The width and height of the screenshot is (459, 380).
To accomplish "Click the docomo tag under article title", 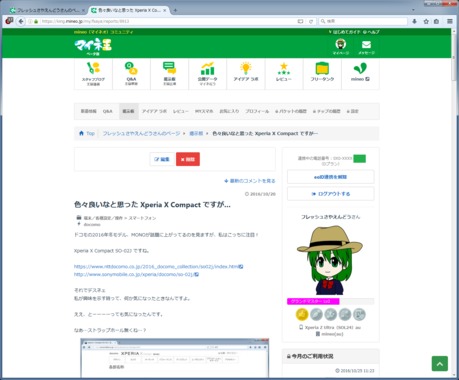I will pyautogui.click(x=92, y=225).
